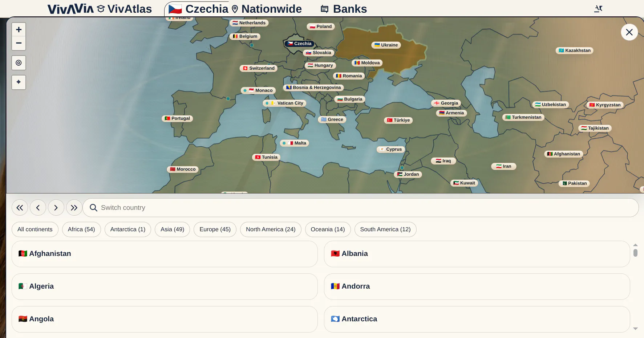Image resolution: width=644 pixels, height=338 pixels.
Task: Click the VivAVia logo
Action: coord(70,9)
